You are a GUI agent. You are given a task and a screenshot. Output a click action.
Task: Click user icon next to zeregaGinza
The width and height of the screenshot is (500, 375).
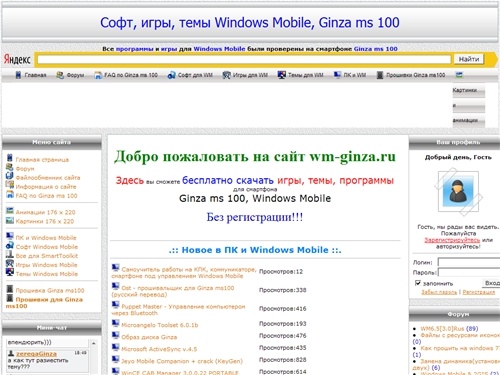coord(11,353)
